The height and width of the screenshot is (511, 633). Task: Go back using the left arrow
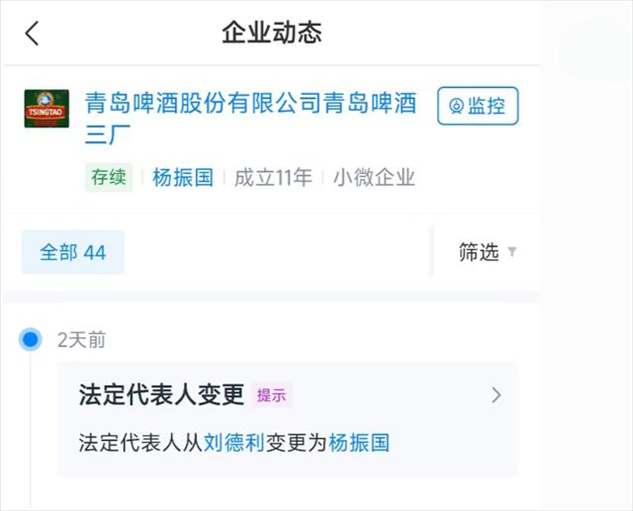tap(32, 33)
